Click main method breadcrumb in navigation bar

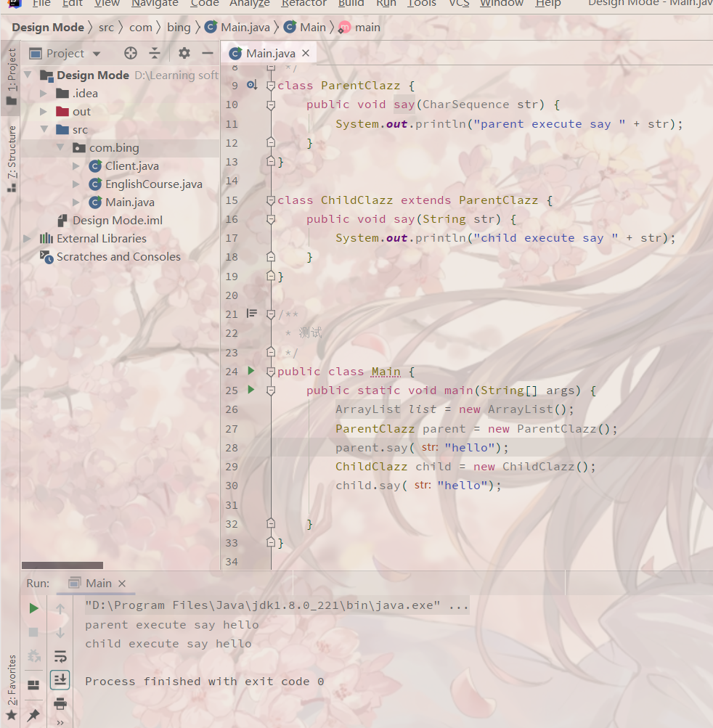coord(359,28)
